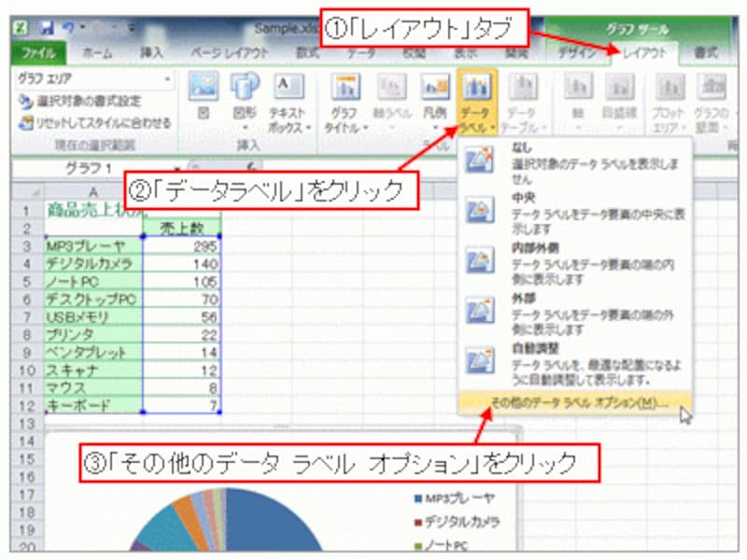Choose なし to hide data labels
This screenshot has height=560, width=747.
pyautogui.click(x=575, y=162)
